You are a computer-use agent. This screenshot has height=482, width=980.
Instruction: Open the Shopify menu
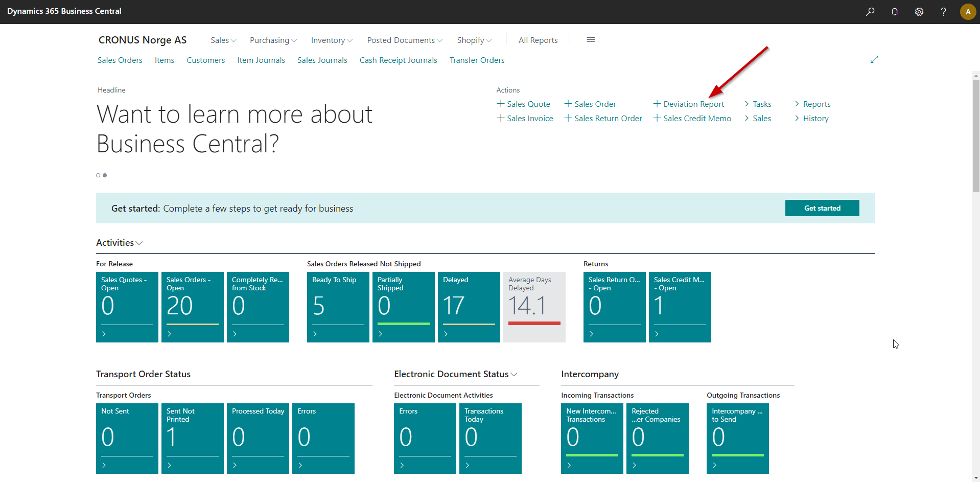[x=473, y=40]
